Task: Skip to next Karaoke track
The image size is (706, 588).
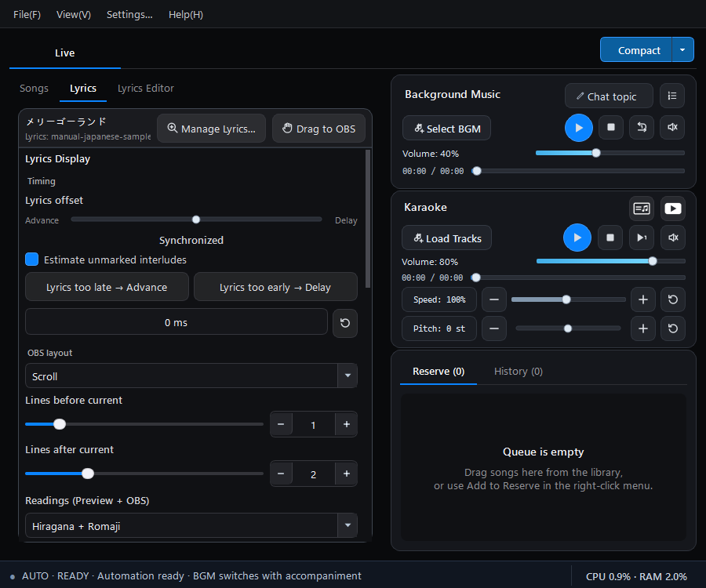Action: (642, 238)
